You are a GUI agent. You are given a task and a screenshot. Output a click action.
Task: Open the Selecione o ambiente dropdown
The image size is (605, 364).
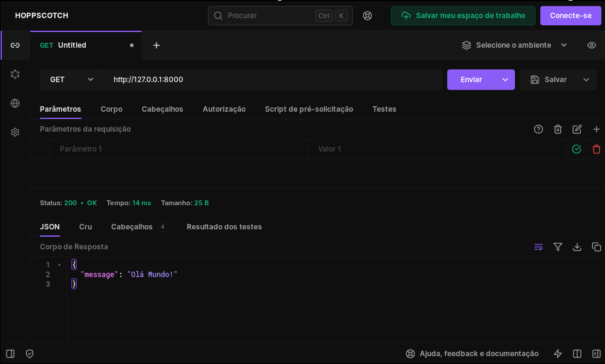coord(515,45)
